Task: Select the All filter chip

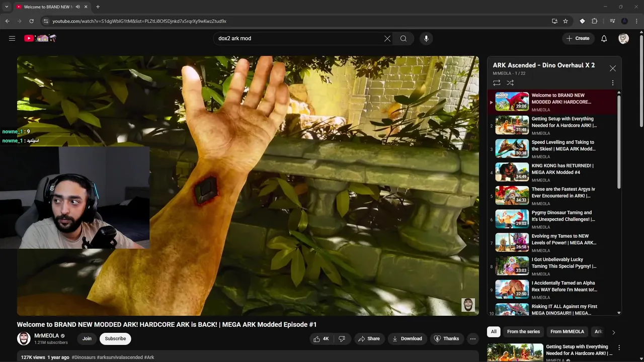Action: click(494, 331)
